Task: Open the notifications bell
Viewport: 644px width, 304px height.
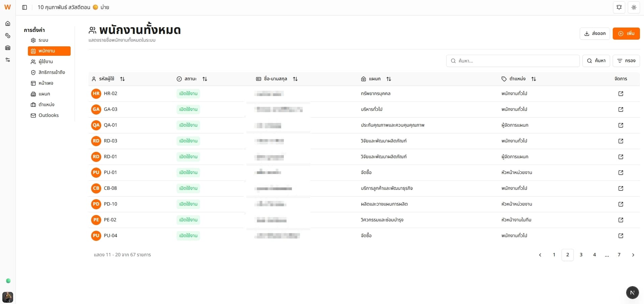Action: coord(619,7)
